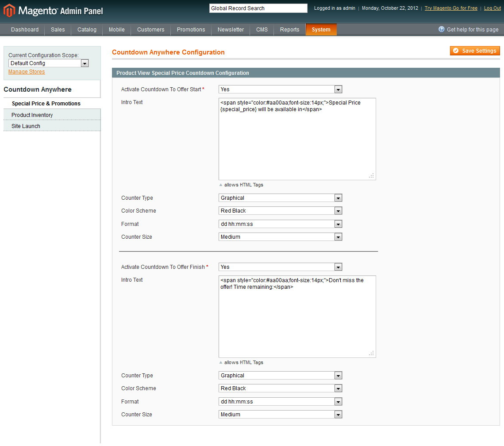Click the Get help question mark icon
Screen dimensions: 504x446
[441, 29]
